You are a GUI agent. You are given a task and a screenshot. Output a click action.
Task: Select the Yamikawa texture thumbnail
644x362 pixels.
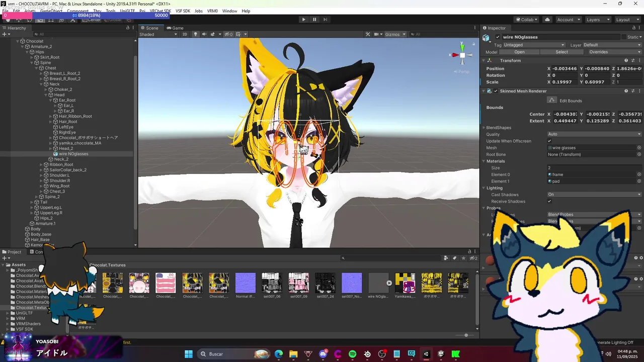(405, 283)
